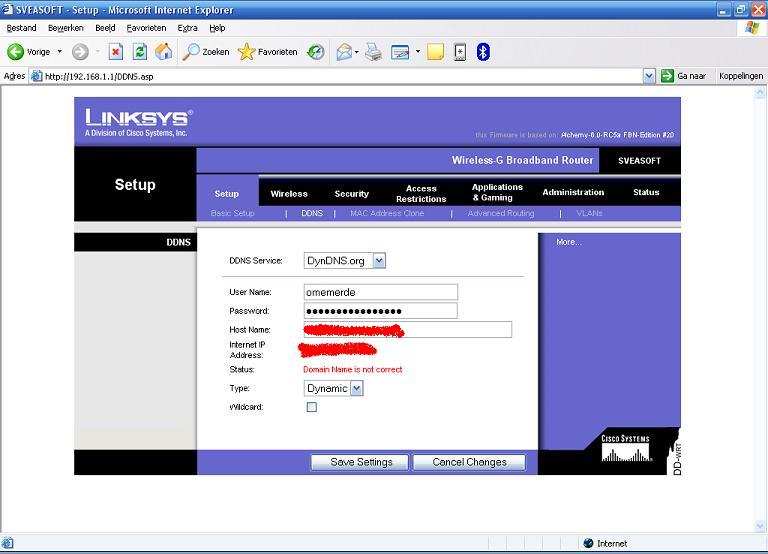This screenshot has height=554, width=768.
Task: Open the Beeld menu
Action: click(x=105, y=28)
